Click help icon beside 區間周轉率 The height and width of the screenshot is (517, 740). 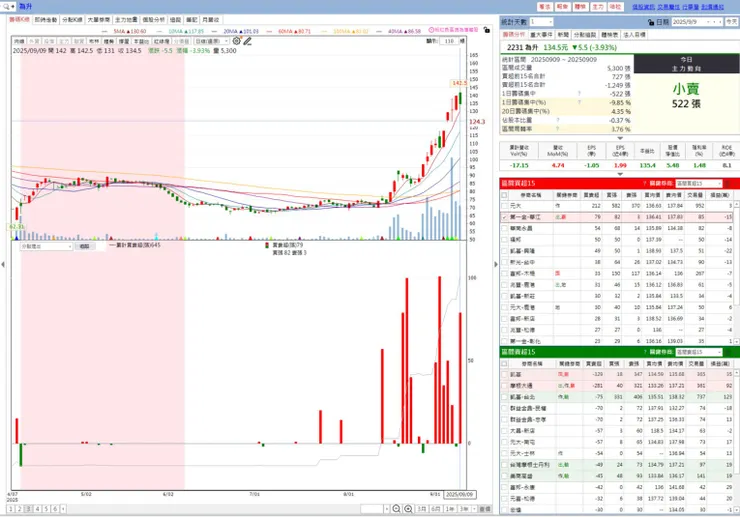coord(557,128)
